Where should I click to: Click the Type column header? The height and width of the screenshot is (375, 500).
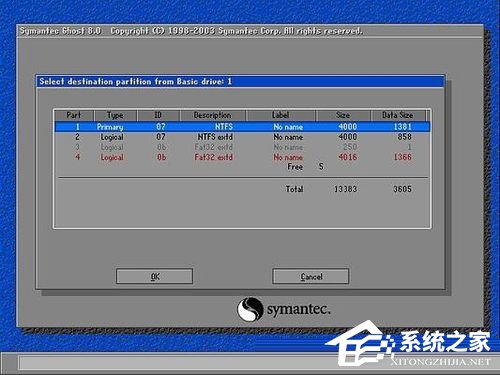(x=115, y=115)
